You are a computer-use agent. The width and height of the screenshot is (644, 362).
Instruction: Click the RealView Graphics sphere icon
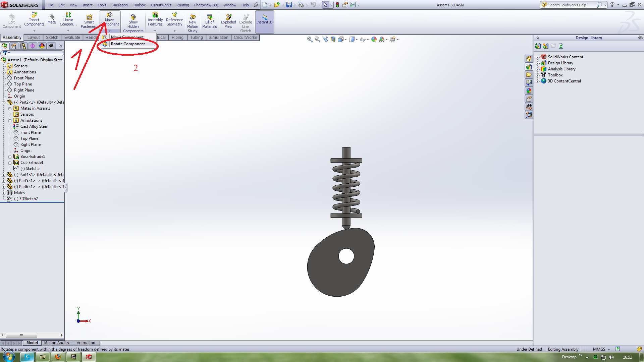tap(374, 39)
